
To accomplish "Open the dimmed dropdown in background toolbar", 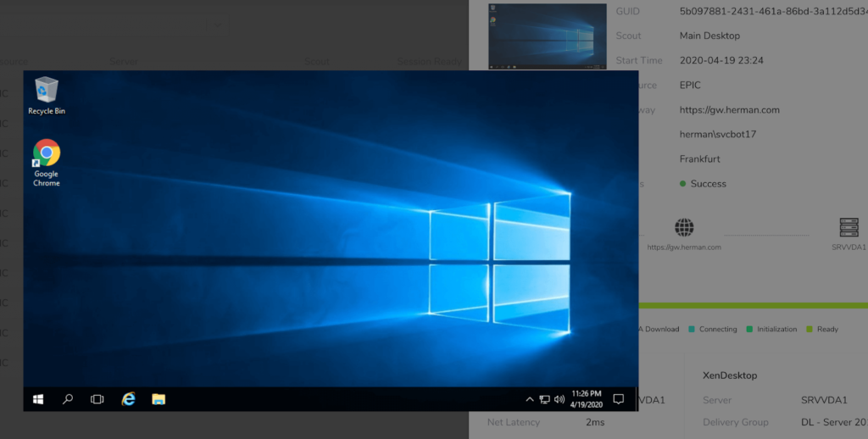I will (x=217, y=25).
